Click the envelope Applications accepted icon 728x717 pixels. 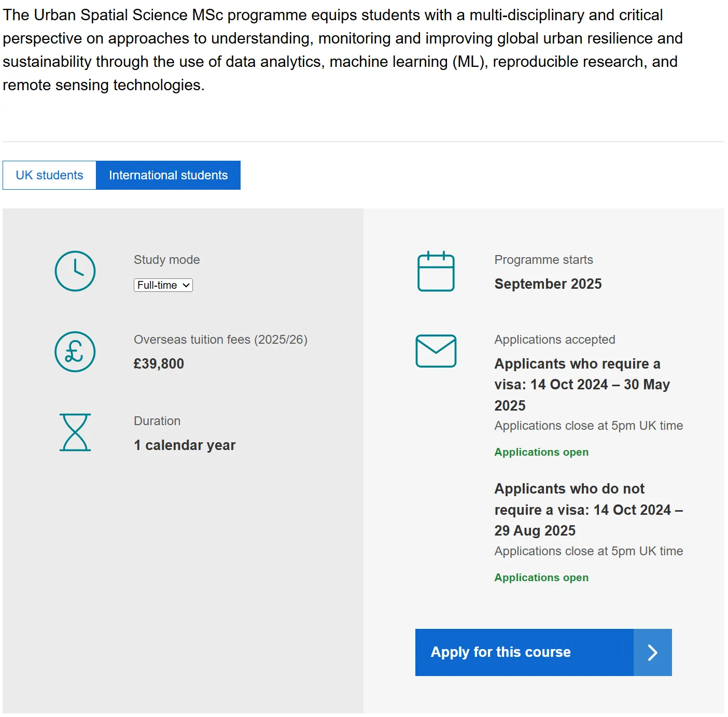click(x=436, y=351)
